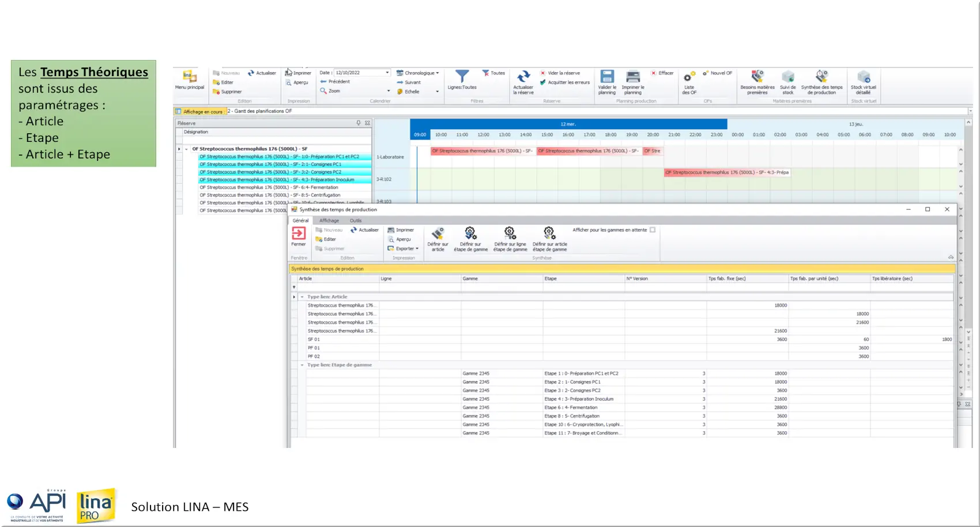The height and width of the screenshot is (527, 980).
Task: Collapse the Type lien: Etape de gamme group
Action: click(301, 365)
